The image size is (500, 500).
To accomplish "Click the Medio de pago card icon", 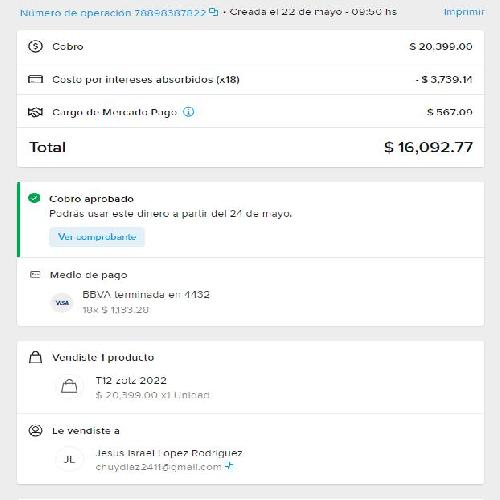I will tap(35, 275).
